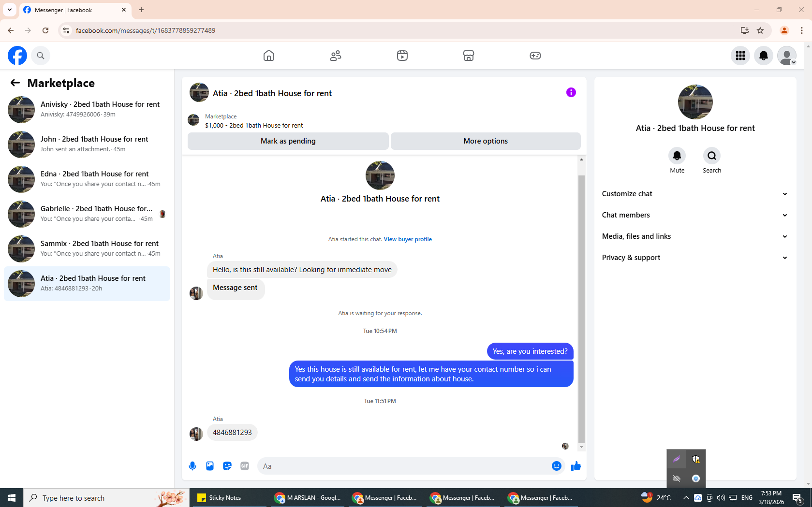Open the View buyer profile link
This screenshot has height=507, width=812.
(x=408, y=239)
